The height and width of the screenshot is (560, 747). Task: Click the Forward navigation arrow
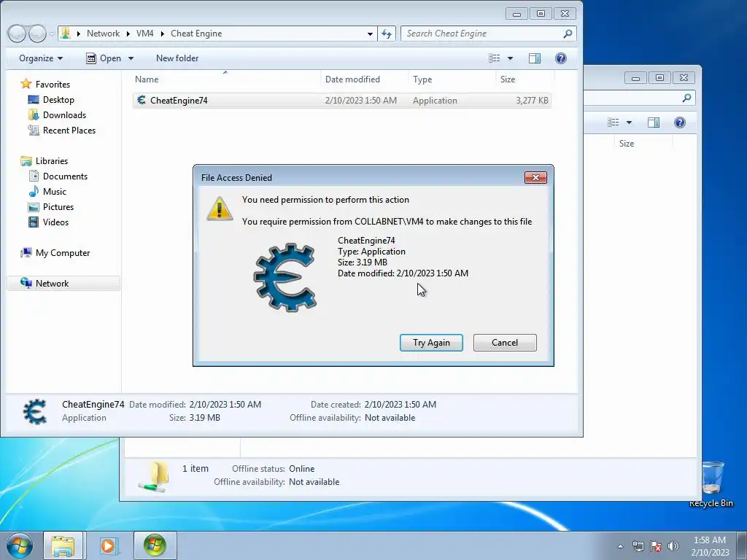37,34
